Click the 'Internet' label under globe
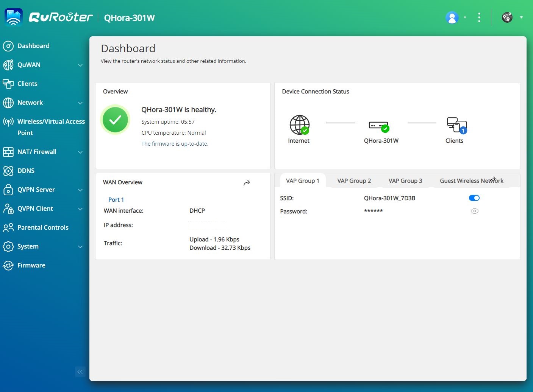This screenshot has height=392, width=533. [299, 141]
